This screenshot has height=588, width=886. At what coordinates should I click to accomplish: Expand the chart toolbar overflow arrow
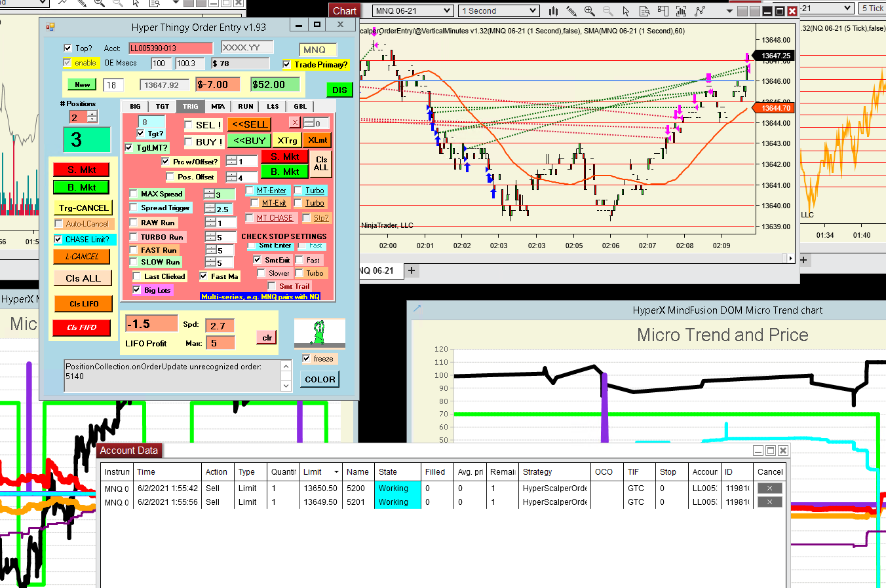tap(730, 11)
